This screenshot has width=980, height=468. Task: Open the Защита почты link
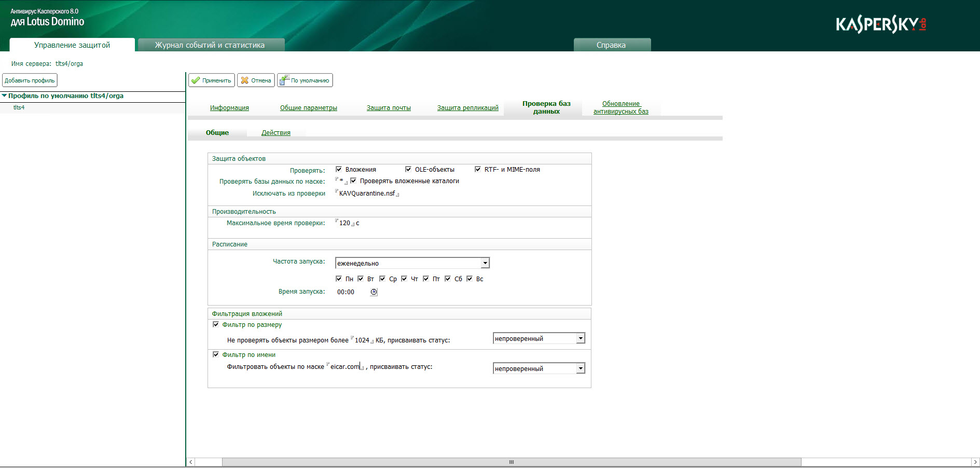(x=389, y=108)
